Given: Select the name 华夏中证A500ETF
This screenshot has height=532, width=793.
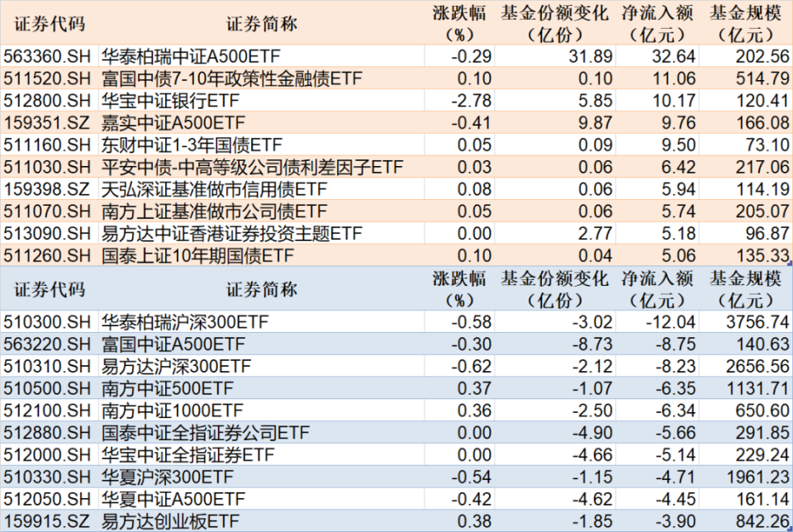Looking at the screenshot, I should click(x=173, y=500).
